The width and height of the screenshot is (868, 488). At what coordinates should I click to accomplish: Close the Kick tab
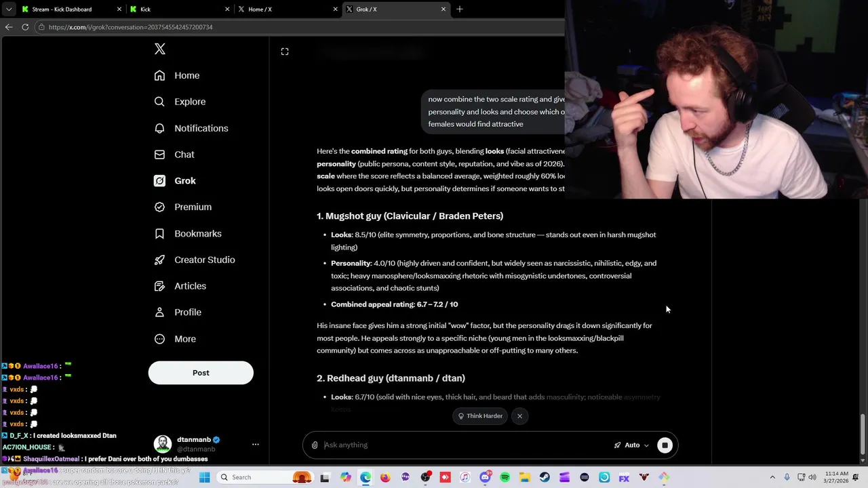click(227, 9)
